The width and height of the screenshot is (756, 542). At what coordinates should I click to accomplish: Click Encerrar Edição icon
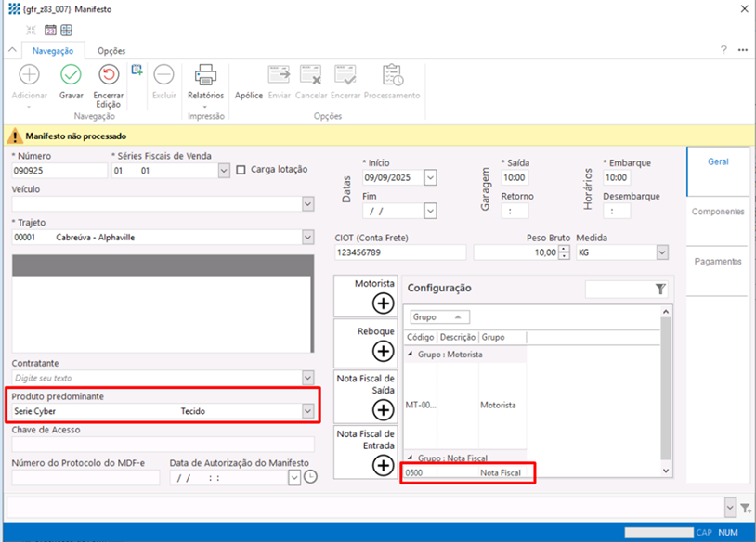click(108, 76)
